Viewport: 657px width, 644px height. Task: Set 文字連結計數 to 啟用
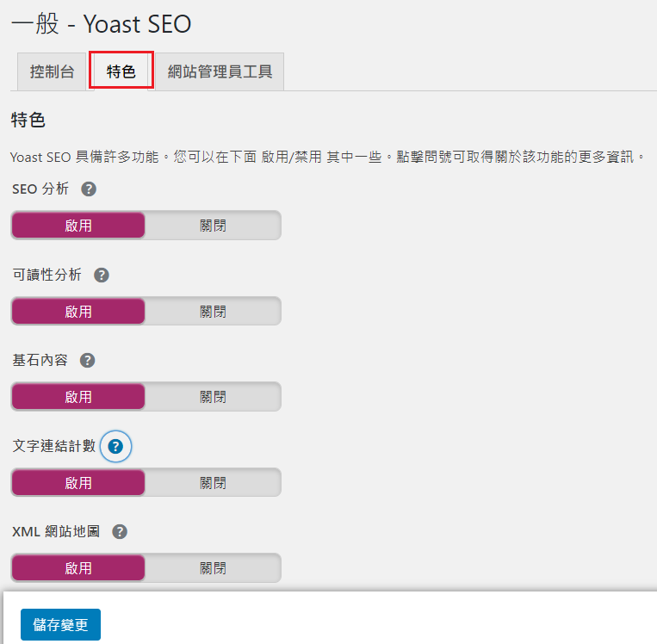78,482
